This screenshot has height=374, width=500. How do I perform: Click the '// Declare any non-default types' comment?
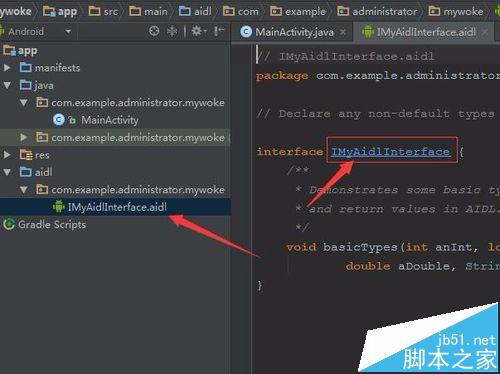click(376, 114)
